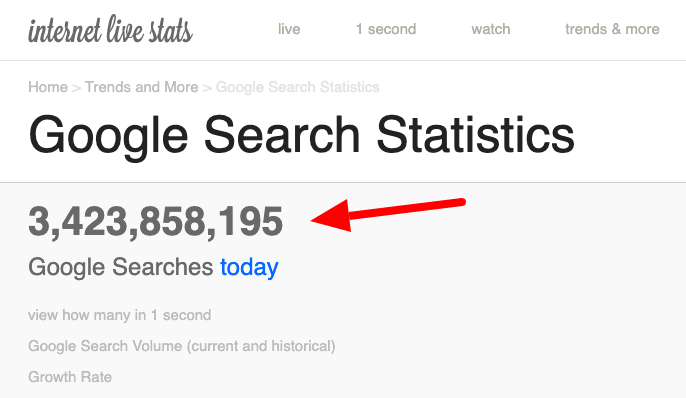Click the internet live stats logo
Screen dimensions: 686x398
pyautogui.click(x=110, y=29)
